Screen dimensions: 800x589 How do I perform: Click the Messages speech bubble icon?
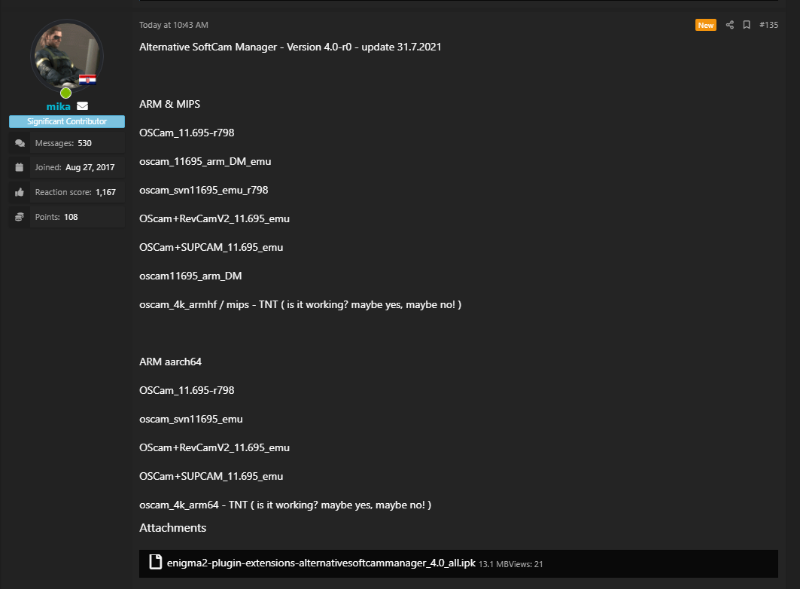pyautogui.click(x=20, y=143)
